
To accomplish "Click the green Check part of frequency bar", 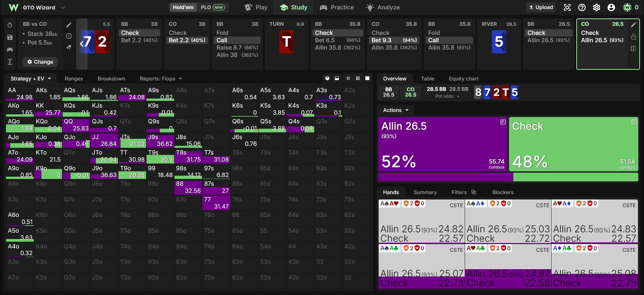I will tap(576, 177).
